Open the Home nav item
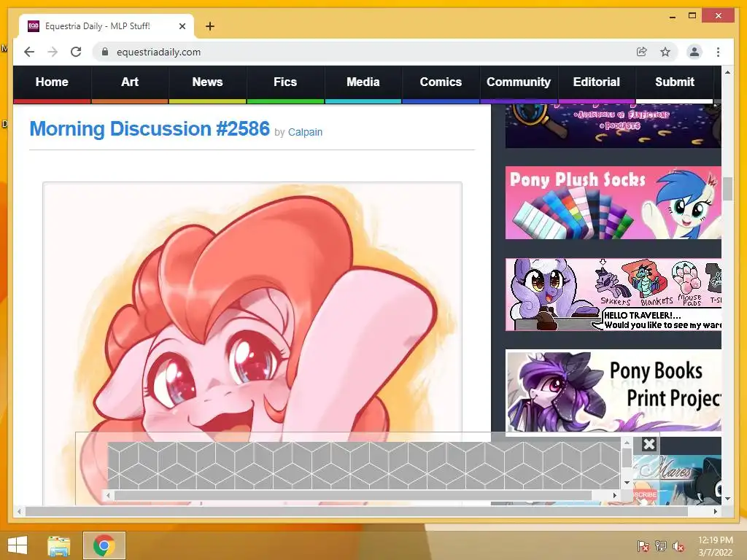The image size is (747, 560). coord(52,82)
